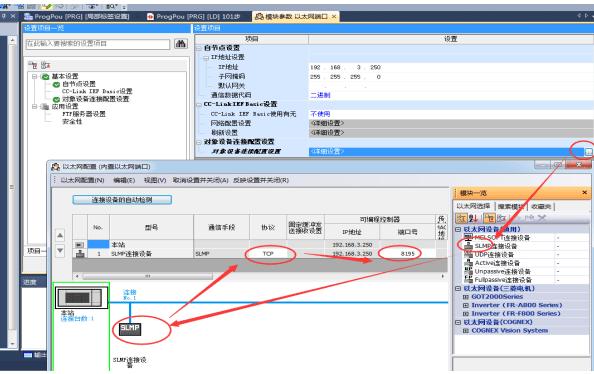Select 自节点设置 in settings tree
The image size is (594, 374).
79,84
